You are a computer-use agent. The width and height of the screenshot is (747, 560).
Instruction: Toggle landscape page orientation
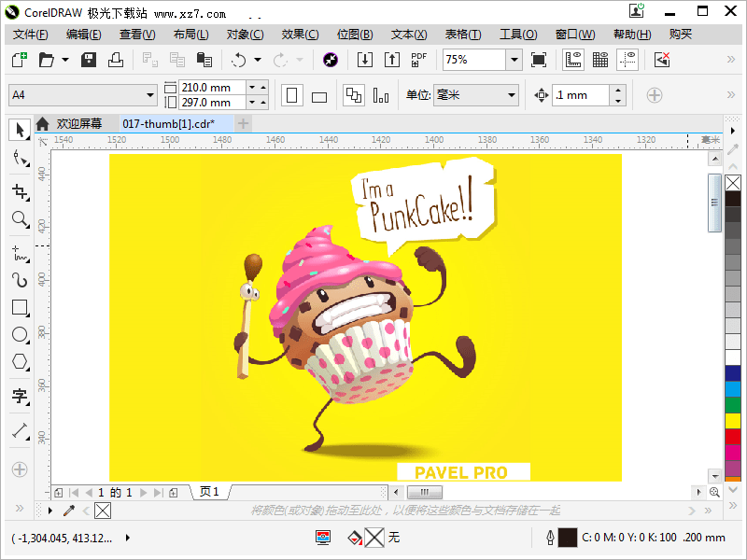coord(318,95)
